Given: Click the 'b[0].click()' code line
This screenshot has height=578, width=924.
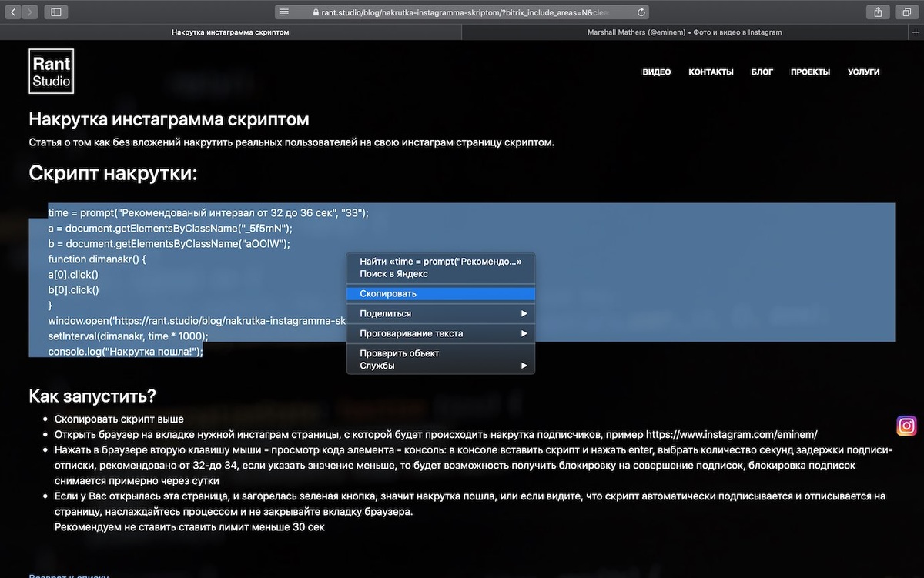Looking at the screenshot, I should point(73,290).
